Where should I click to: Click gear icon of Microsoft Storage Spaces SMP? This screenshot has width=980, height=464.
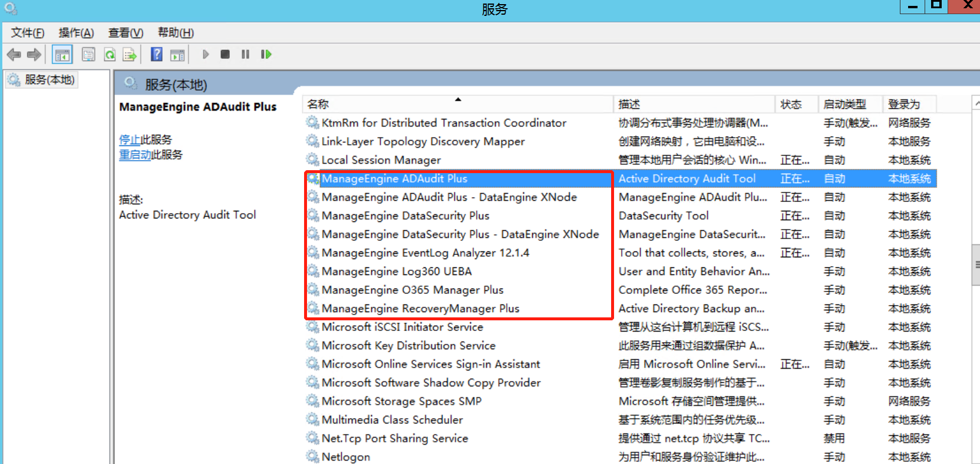[x=312, y=401]
